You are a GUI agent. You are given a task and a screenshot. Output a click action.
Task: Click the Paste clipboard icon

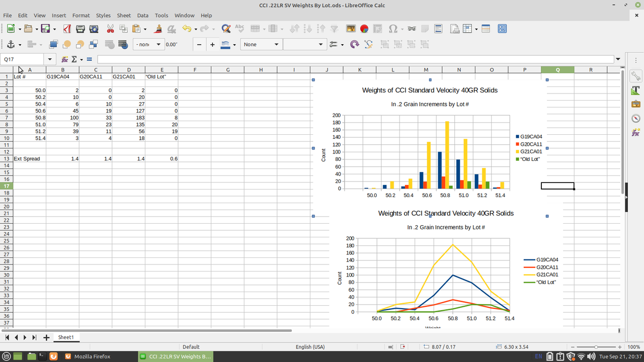tap(136, 29)
